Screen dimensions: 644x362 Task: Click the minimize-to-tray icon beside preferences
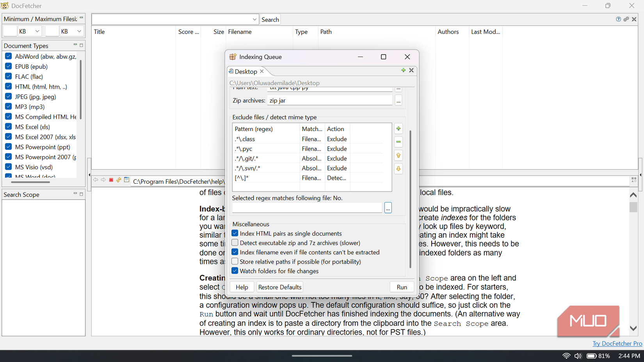pyautogui.click(x=634, y=19)
